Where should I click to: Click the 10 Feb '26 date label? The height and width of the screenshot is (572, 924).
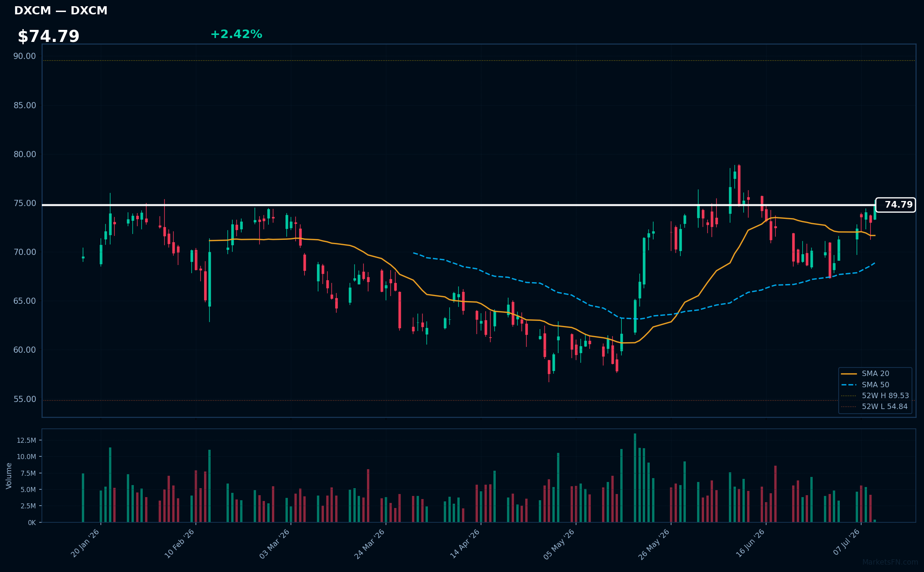(180, 543)
